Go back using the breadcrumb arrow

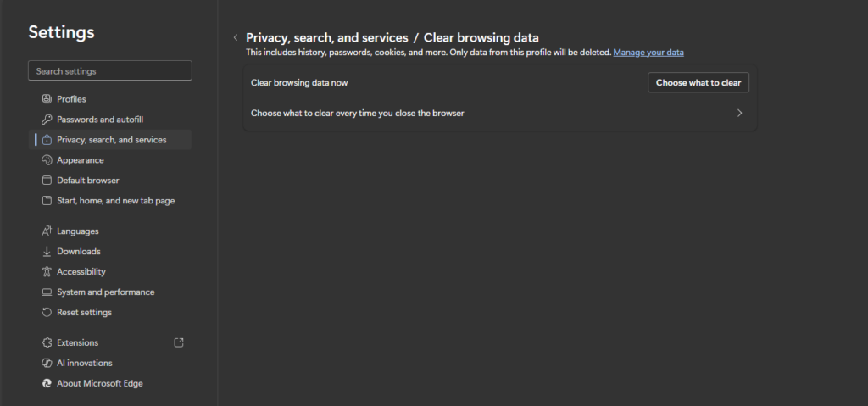[x=235, y=38]
